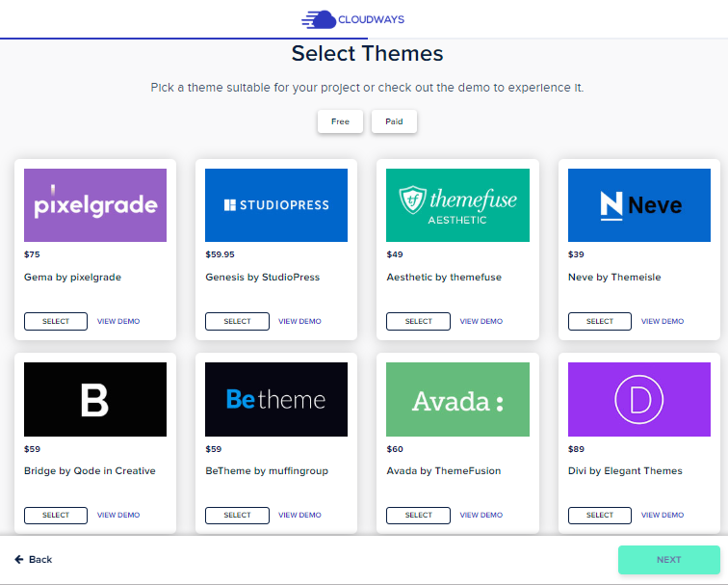728x585 pixels.
Task: Go to the next step with NEXT
Action: point(669,559)
